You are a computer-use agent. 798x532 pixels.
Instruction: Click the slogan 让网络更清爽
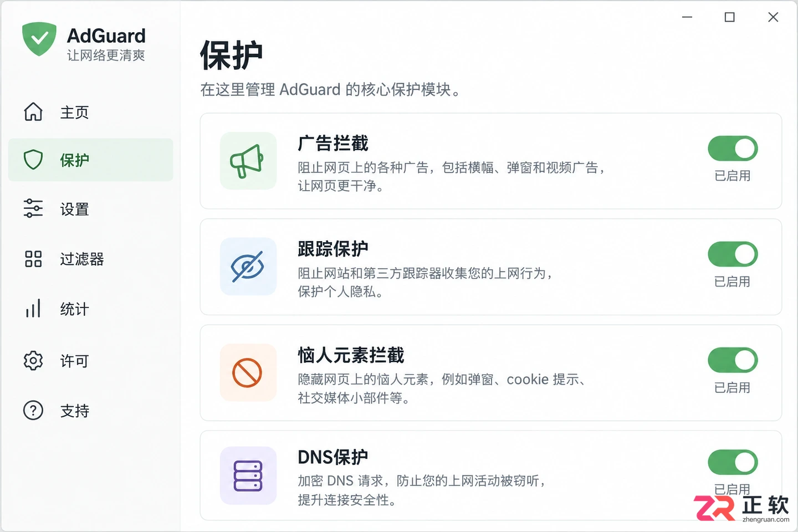pyautogui.click(x=106, y=55)
